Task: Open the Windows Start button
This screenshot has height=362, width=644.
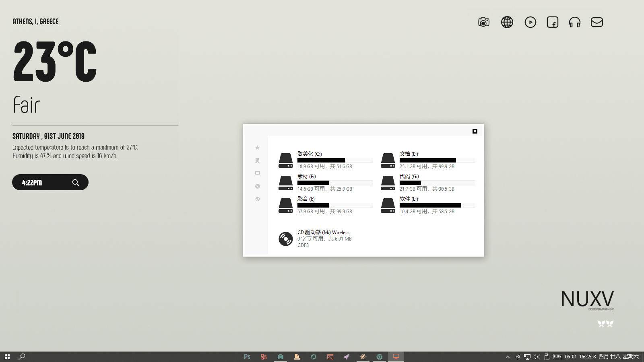Action: [7, 357]
